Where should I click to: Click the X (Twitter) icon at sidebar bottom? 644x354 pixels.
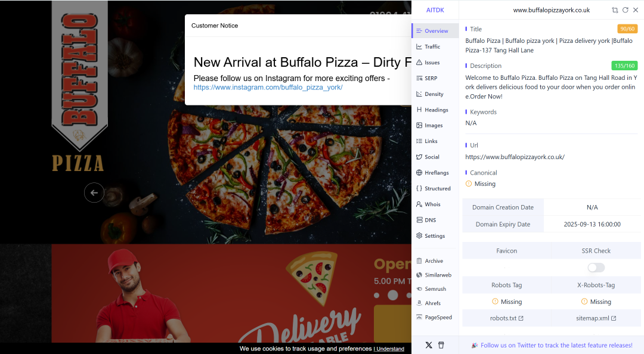(x=429, y=345)
